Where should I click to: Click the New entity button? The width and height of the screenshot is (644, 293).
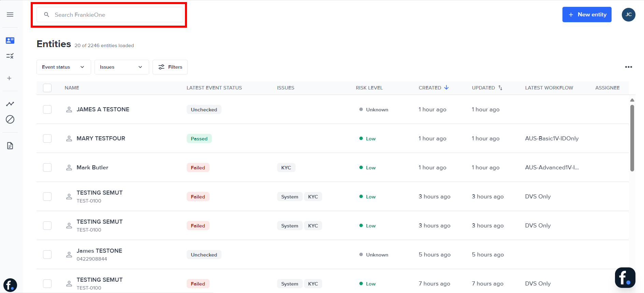[587, 15]
